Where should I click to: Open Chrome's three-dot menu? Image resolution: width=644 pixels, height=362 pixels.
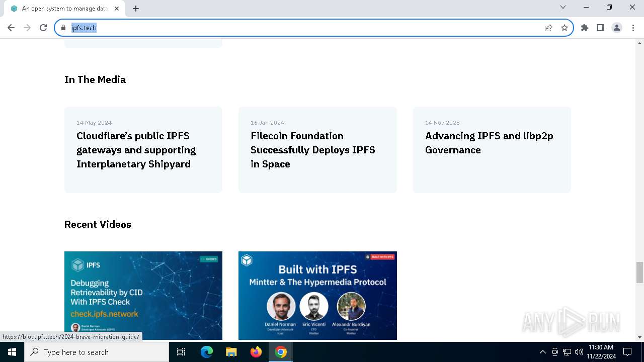click(x=633, y=28)
